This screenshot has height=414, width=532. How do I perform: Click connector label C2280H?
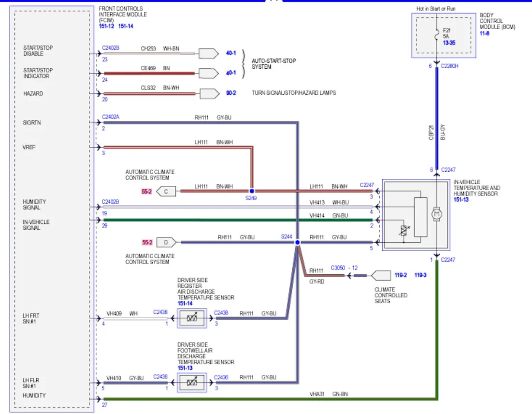pyautogui.click(x=449, y=66)
